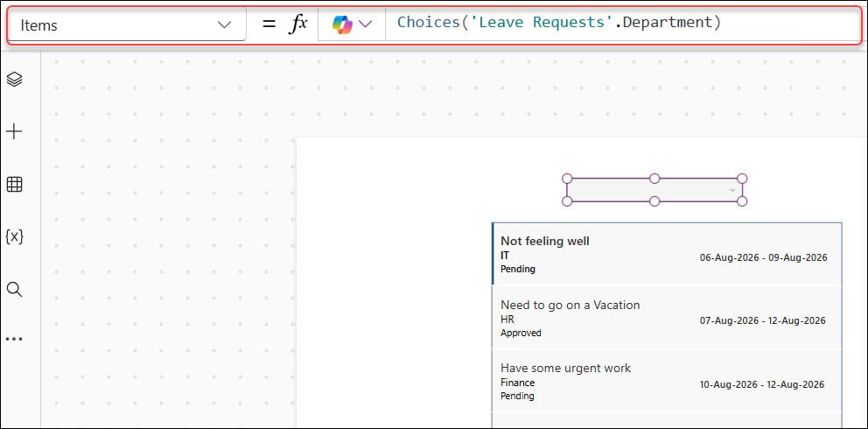Expand the Copilot dropdown chevron

[366, 25]
